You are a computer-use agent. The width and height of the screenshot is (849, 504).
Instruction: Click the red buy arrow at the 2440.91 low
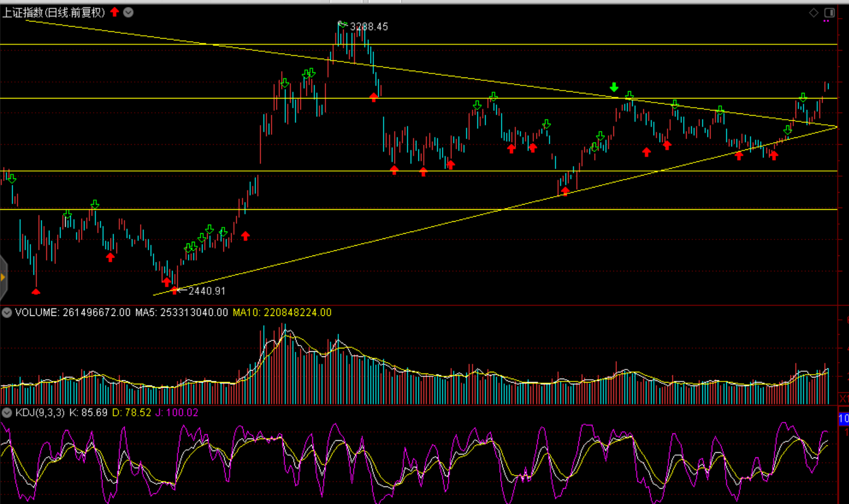coord(174,290)
